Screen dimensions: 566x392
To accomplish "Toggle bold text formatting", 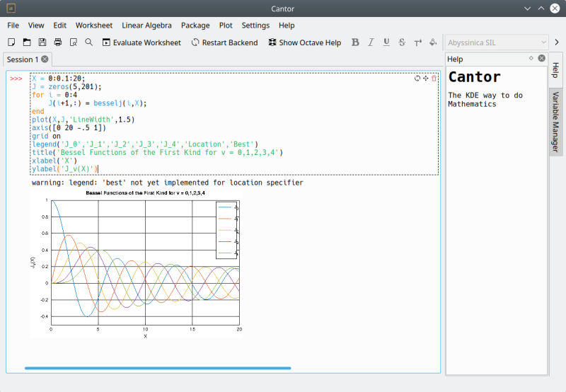I will click(x=355, y=42).
